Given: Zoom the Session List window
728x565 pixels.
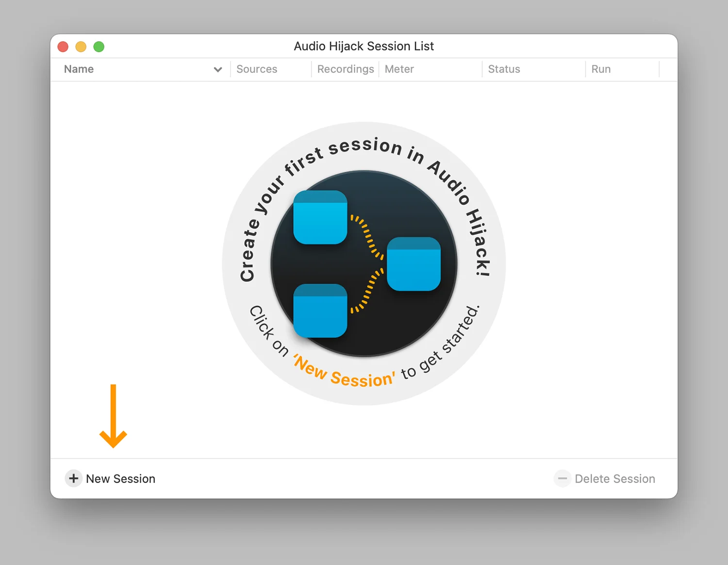Looking at the screenshot, I should click(x=99, y=47).
